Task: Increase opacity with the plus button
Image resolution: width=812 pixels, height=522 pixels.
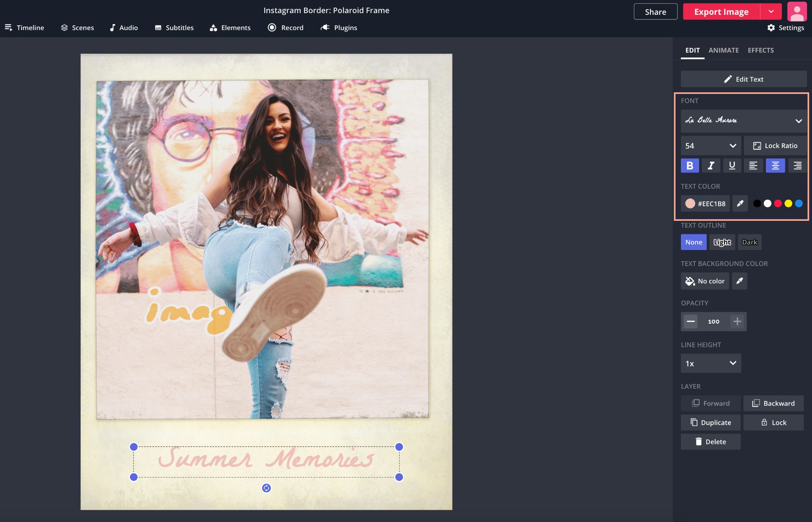Action: click(737, 321)
